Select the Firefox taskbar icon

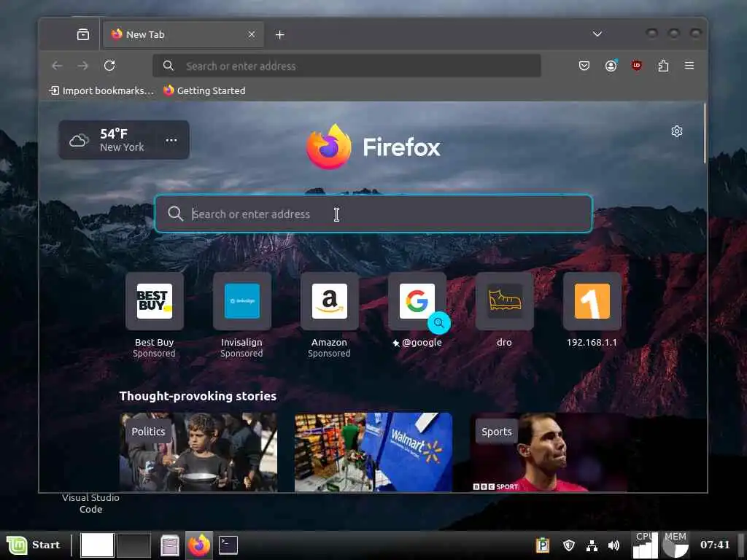199,545
